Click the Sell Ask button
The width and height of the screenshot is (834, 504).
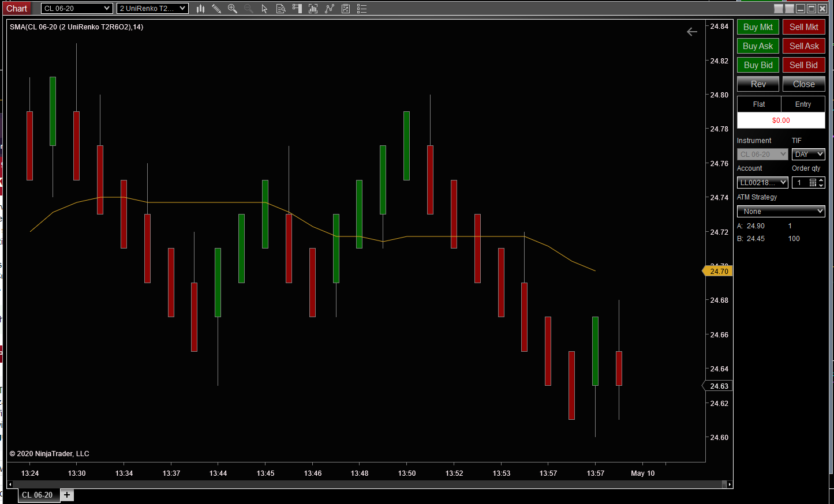click(804, 46)
